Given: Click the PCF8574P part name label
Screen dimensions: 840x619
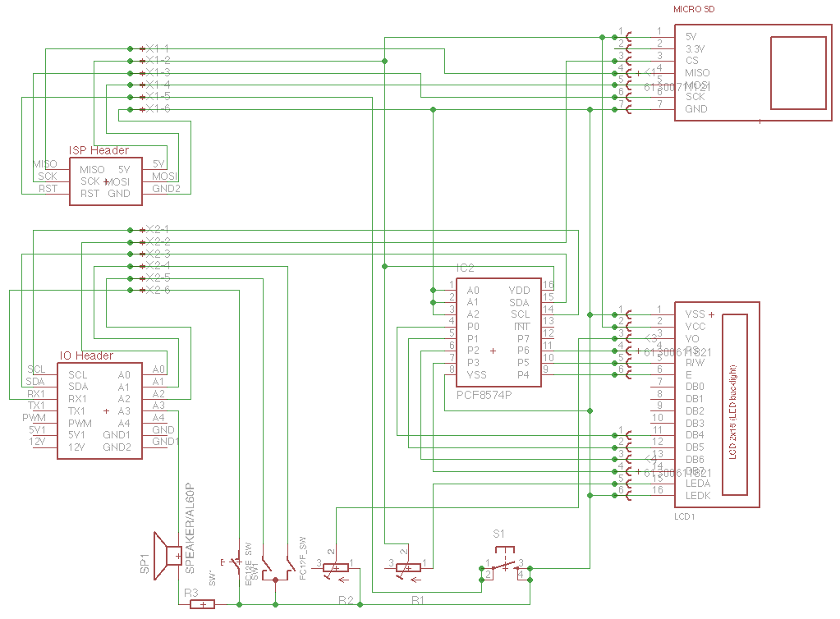Looking at the screenshot, I should pyautogui.click(x=484, y=395).
